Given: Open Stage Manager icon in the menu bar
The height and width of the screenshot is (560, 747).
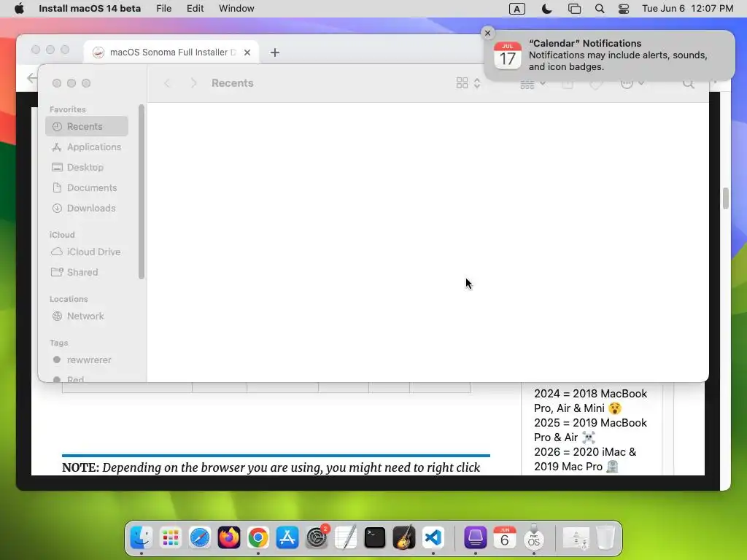Looking at the screenshot, I should 575,9.
